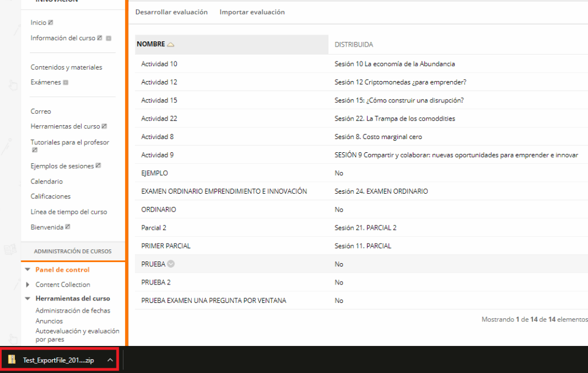Click the zip file icon in downloads bar

12,360
